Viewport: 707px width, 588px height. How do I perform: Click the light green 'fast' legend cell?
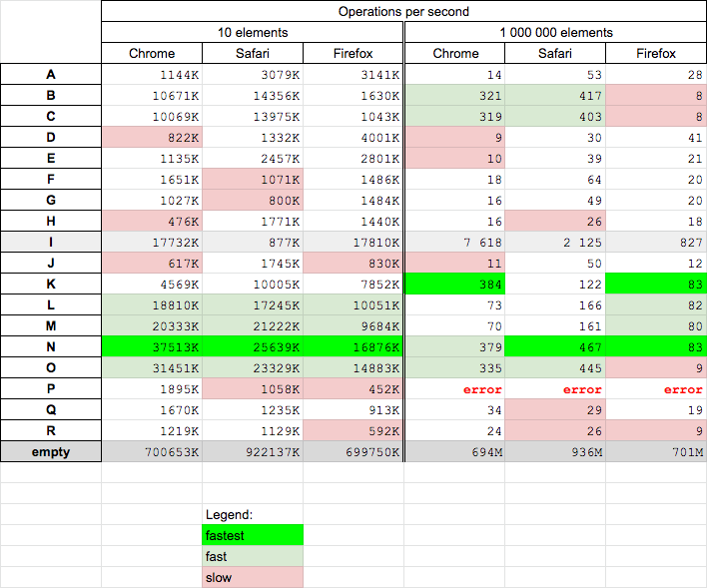[253, 556]
